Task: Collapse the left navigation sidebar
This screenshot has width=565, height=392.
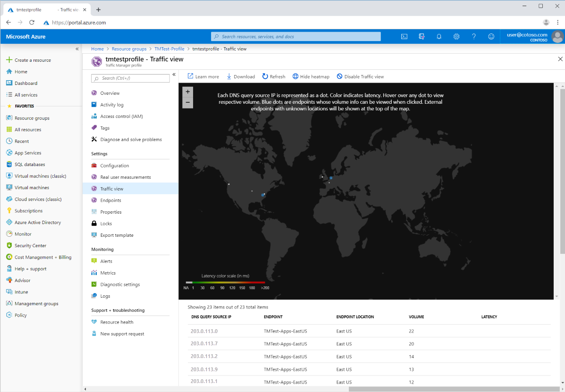Action: coord(77,48)
